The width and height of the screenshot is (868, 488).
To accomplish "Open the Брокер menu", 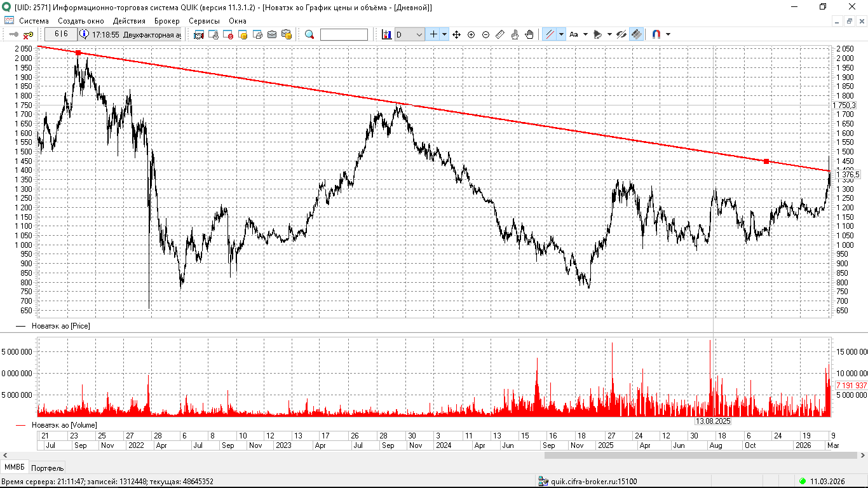I will coord(167,20).
